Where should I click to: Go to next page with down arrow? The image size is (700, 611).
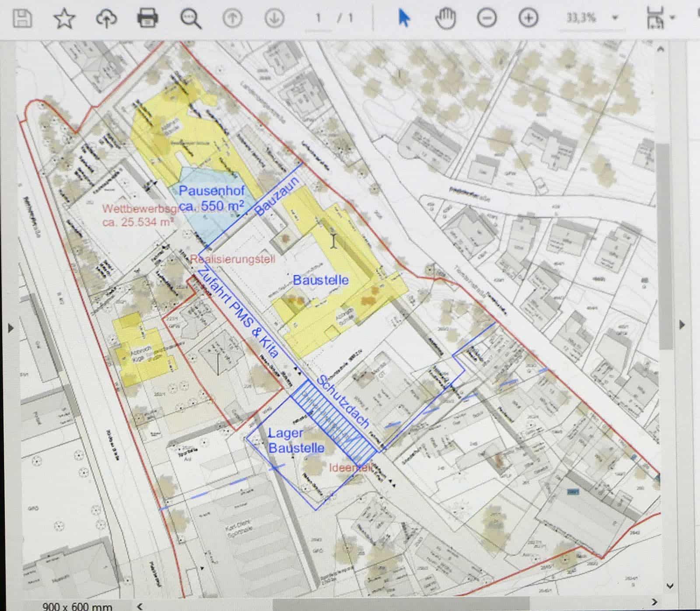[x=275, y=18]
